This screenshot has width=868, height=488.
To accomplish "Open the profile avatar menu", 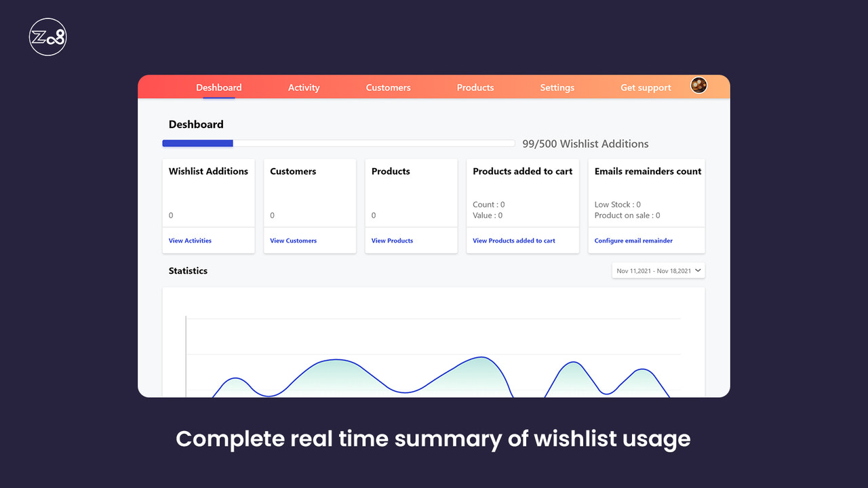I will click(698, 85).
